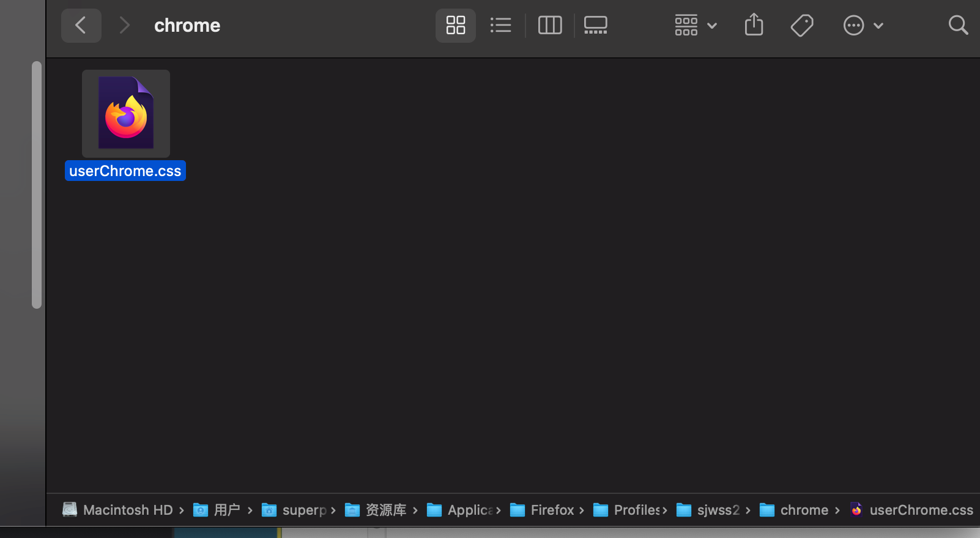Click the 用户 folder in path bar
Screen dimensions: 980x538
click(217, 510)
